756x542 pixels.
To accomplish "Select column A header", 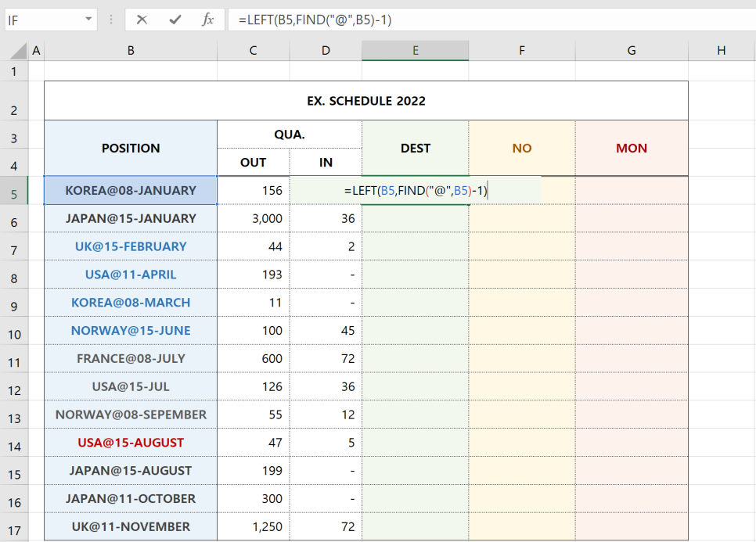I will point(36,51).
